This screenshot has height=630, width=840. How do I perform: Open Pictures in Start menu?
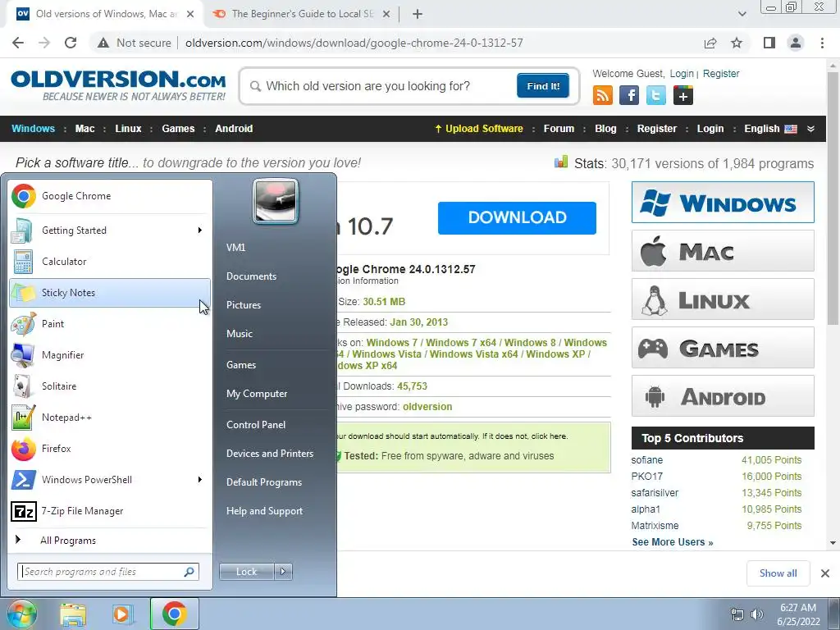pos(244,305)
